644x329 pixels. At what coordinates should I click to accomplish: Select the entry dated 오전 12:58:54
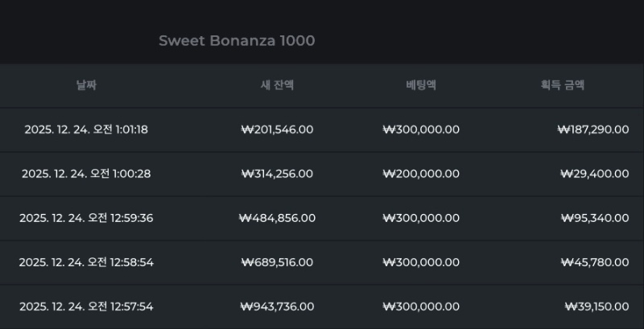pos(86,262)
